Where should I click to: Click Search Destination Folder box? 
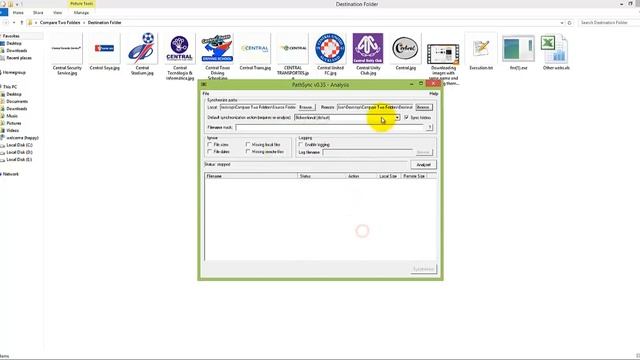(608, 22)
